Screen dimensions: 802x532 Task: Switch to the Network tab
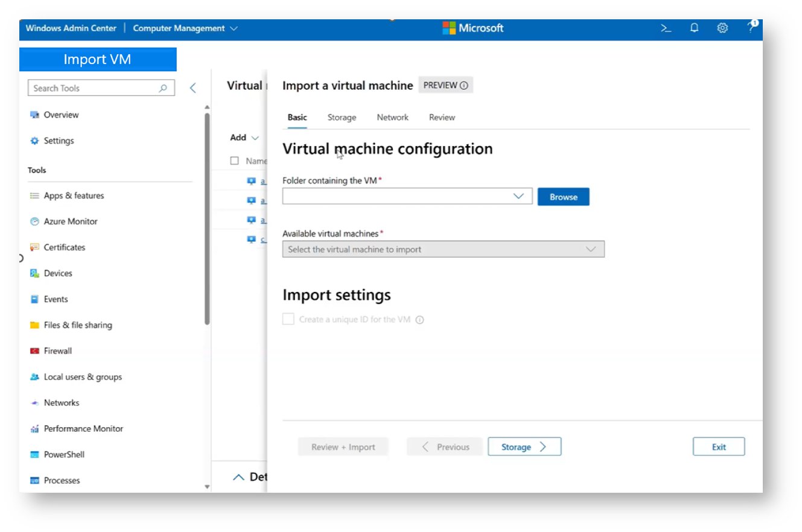click(392, 117)
